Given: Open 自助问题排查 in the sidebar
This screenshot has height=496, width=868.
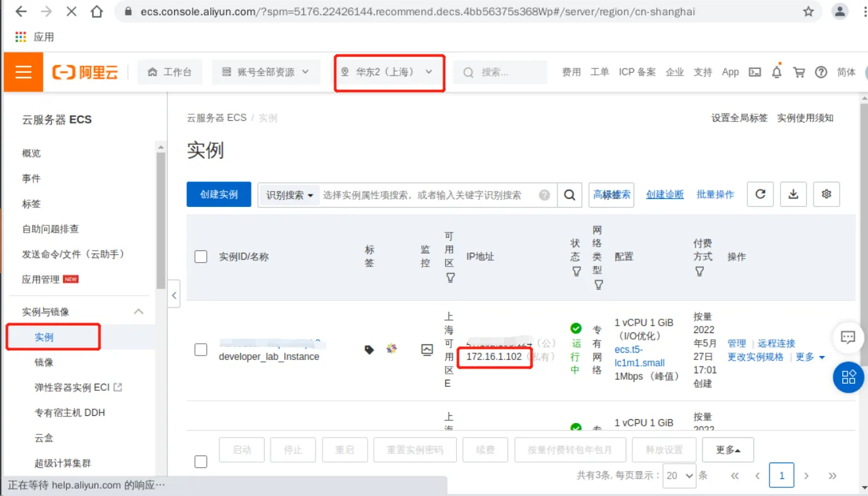Looking at the screenshot, I should [x=51, y=229].
